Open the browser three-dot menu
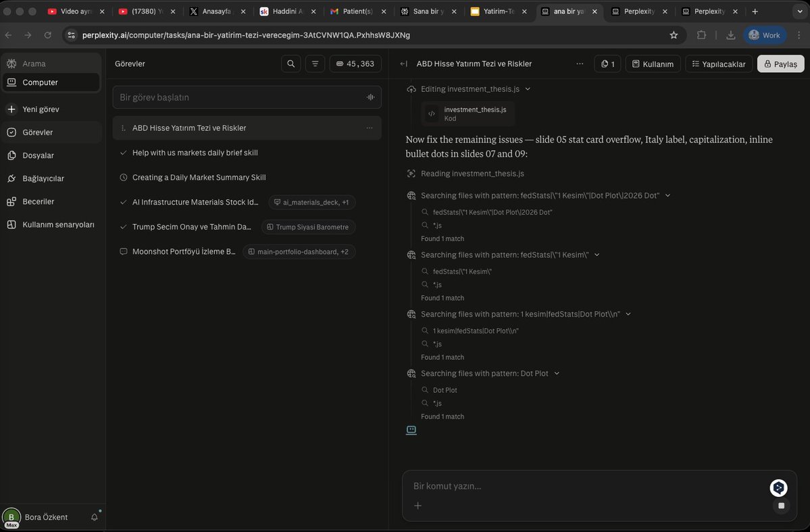Screen dimensions: 810x532 coord(799,35)
